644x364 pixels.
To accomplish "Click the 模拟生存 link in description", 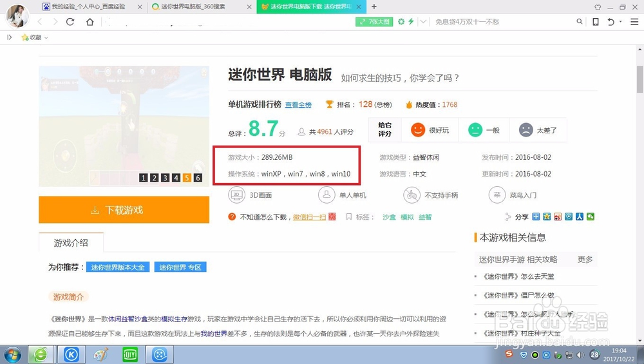I will coord(174,319).
